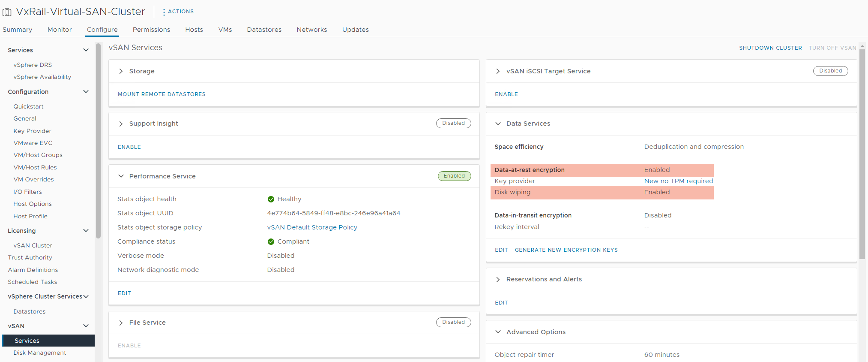Open the Datastores tab in the top bar
Viewport: 868px width, 362px height.
[264, 30]
